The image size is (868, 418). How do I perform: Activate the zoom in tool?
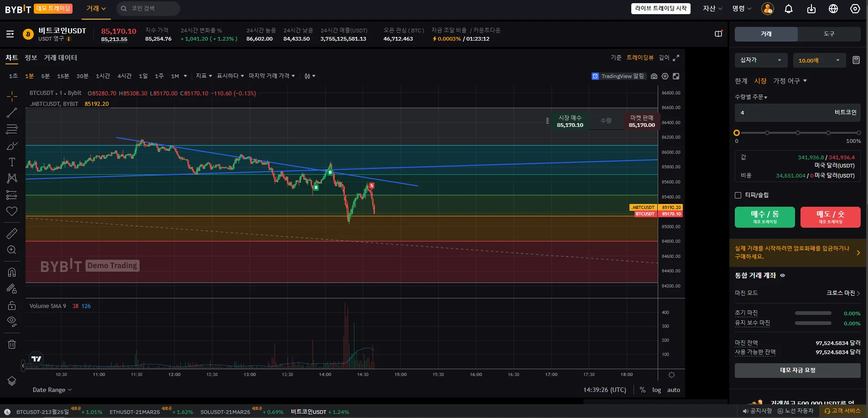[12, 250]
